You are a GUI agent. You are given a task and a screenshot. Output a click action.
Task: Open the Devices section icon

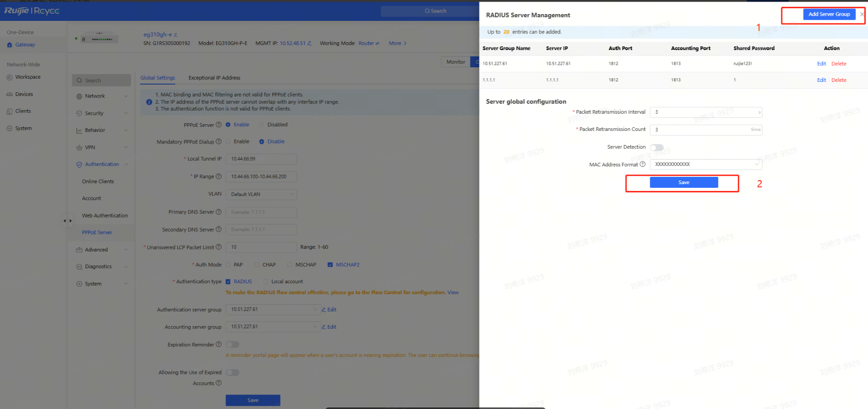click(9, 94)
